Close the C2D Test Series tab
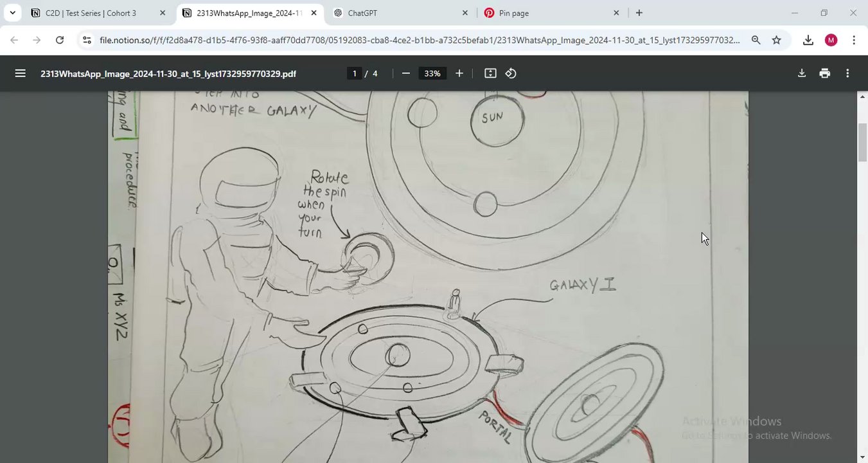Viewport: 868px width, 463px height. pyautogui.click(x=163, y=13)
